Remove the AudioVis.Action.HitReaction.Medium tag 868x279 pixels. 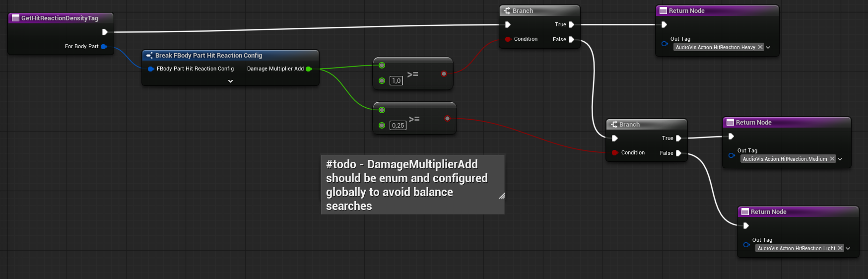[832, 159]
